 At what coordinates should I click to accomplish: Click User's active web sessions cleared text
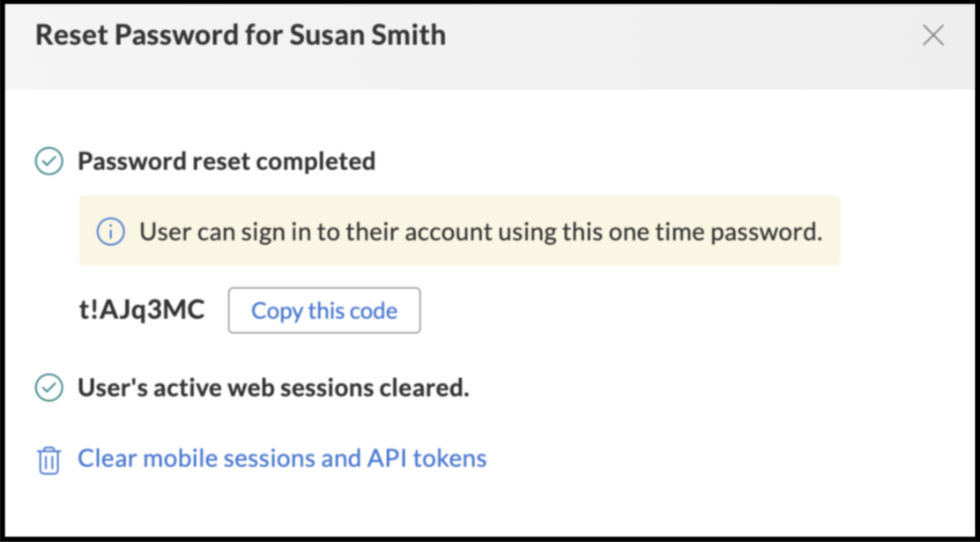point(273,388)
